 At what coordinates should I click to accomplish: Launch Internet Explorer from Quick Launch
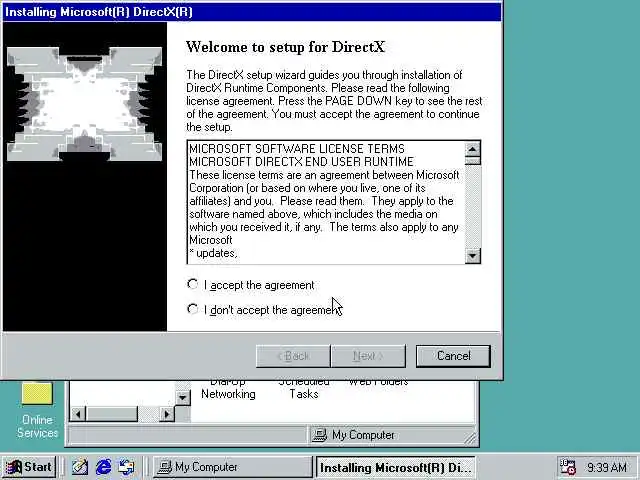tap(103, 467)
